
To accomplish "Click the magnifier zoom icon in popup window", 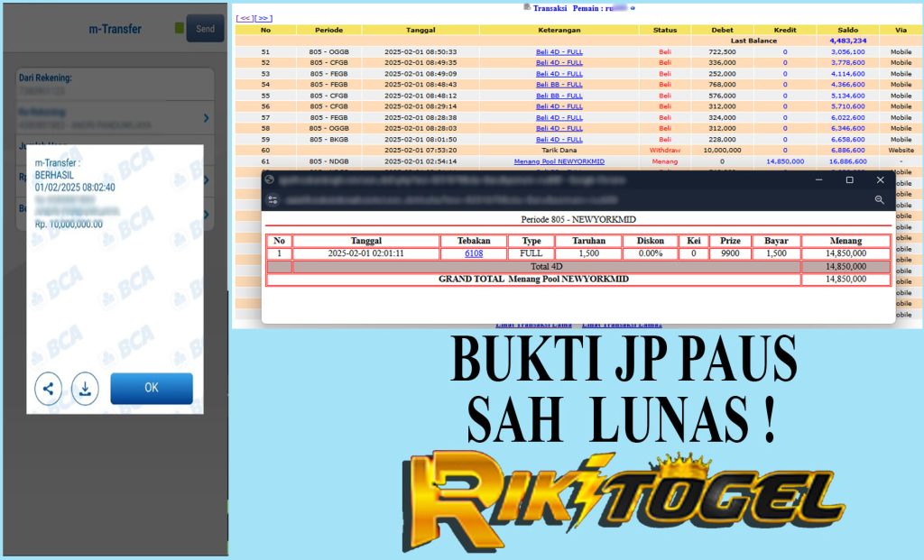I will 879,200.
